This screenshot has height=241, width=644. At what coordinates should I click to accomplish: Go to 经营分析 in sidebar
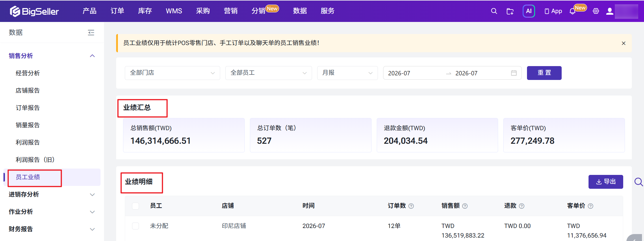point(28,73)
